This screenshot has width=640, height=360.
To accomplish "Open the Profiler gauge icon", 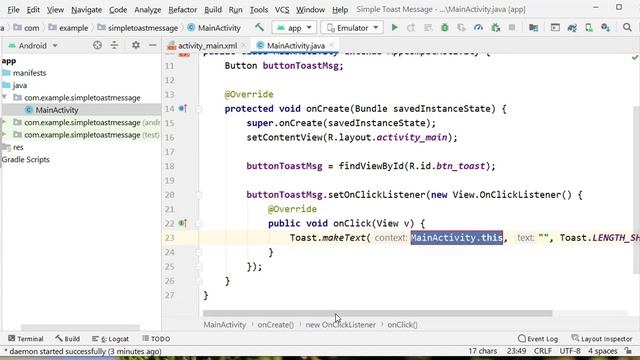I will click(478, 27).
